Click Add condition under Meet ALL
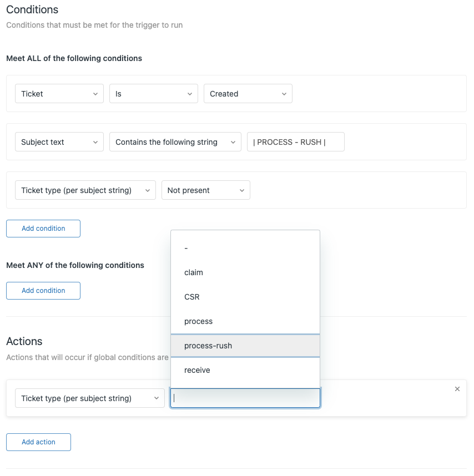The image size is (474, 476). pos(43,229)
